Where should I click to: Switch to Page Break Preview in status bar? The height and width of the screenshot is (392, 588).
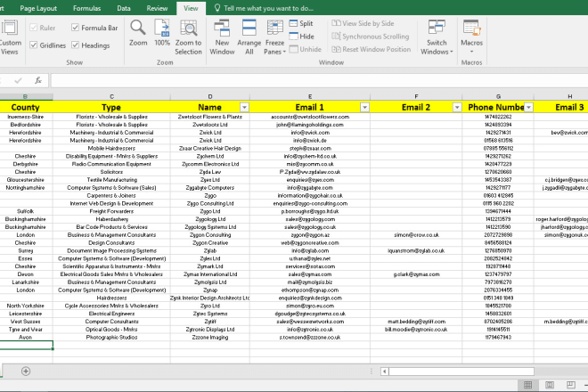pyautogui.click(x=571, y=385)
